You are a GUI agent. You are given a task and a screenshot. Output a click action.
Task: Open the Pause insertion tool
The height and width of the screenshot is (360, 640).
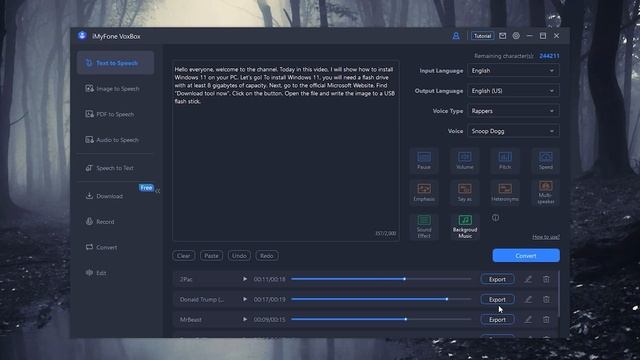pos(424,160)
